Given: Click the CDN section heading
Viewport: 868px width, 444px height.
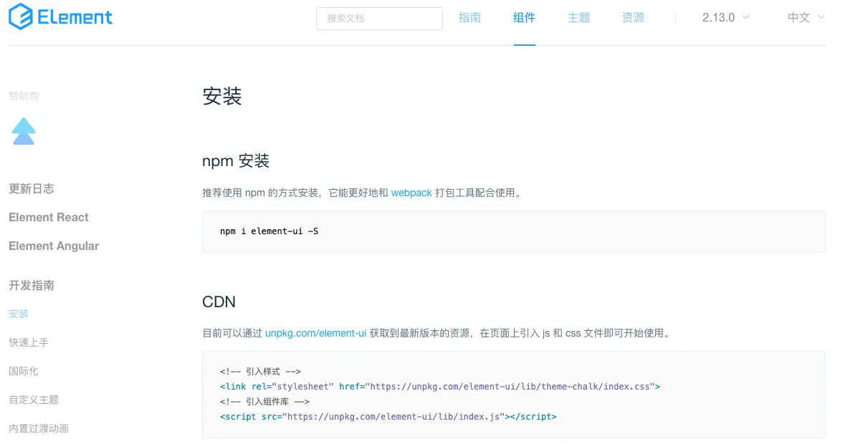Looking at the screenshot, I should (x=219, y=301).
